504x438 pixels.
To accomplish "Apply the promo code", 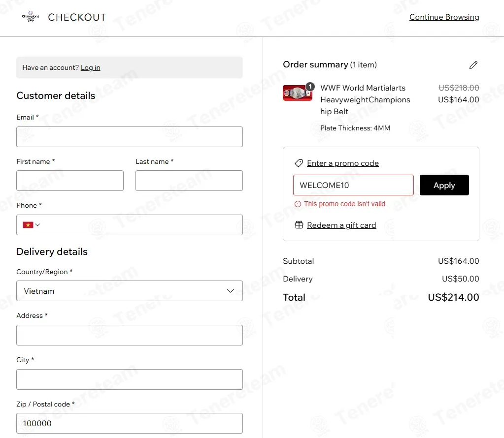I will [444, 185].
